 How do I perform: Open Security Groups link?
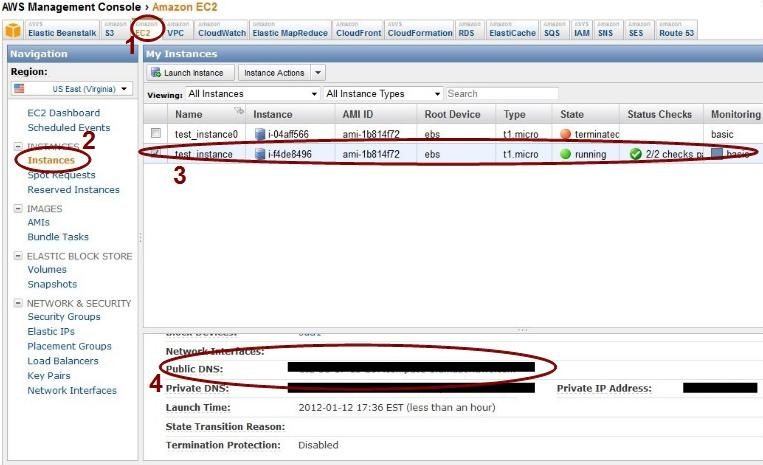point(64,317)
